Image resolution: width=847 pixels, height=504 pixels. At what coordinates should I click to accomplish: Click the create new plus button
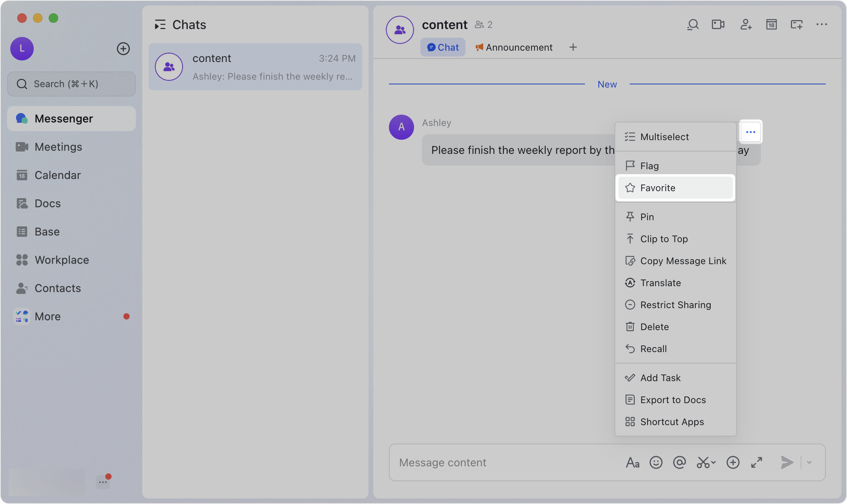point(123,49)
